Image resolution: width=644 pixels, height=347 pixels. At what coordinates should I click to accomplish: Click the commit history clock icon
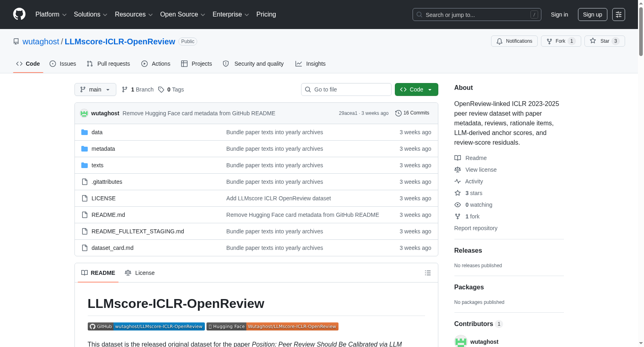[x=398, y=113]
